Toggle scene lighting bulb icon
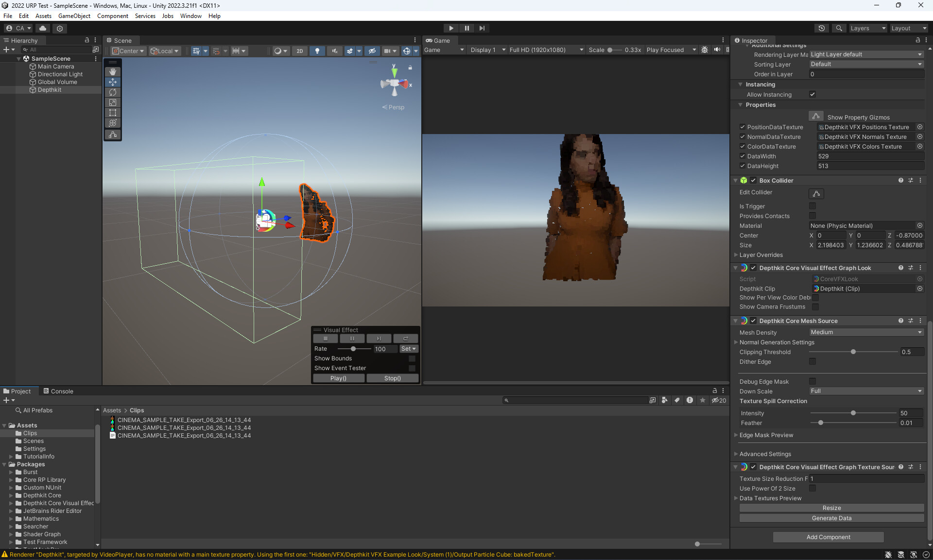This screenshot has height=560, width=933. [x=317, y=51]
